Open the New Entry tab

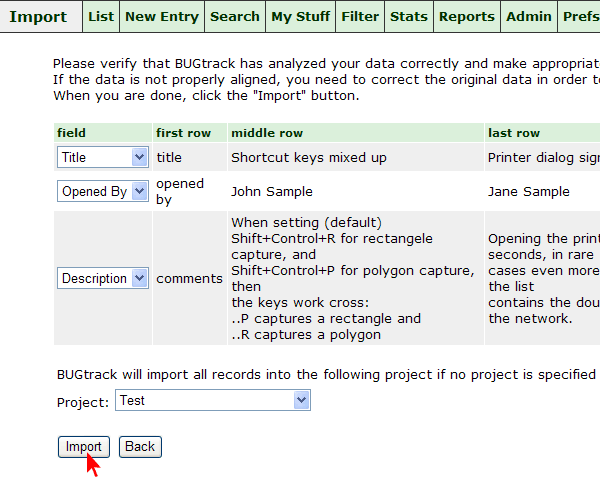(x=162, y=16)
